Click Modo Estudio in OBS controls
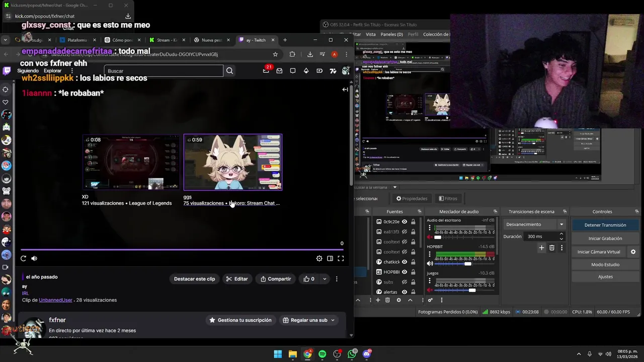This screenshot has width=644, height=362. (605, 264)
